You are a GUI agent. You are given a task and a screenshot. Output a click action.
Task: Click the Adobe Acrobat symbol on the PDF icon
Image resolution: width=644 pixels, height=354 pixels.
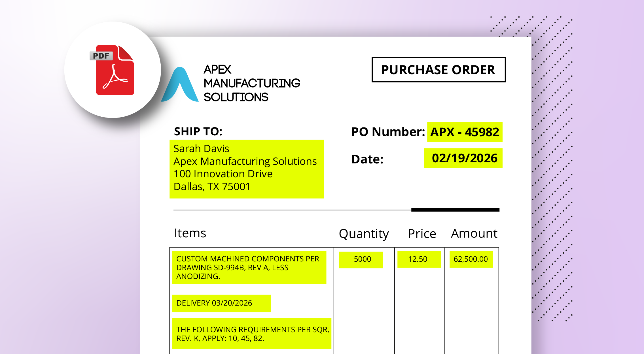pyautogui.click(x=115, y=77)
